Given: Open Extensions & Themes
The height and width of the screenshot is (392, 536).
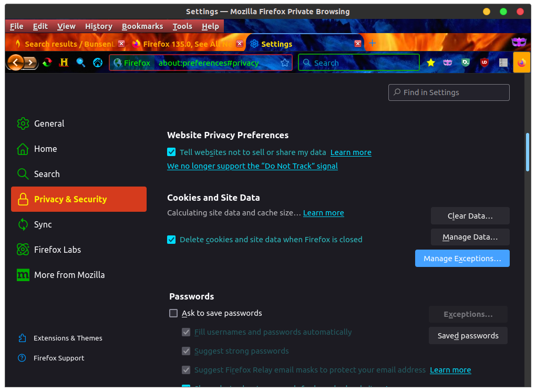Looking at the screenshot, I should 60,338.
